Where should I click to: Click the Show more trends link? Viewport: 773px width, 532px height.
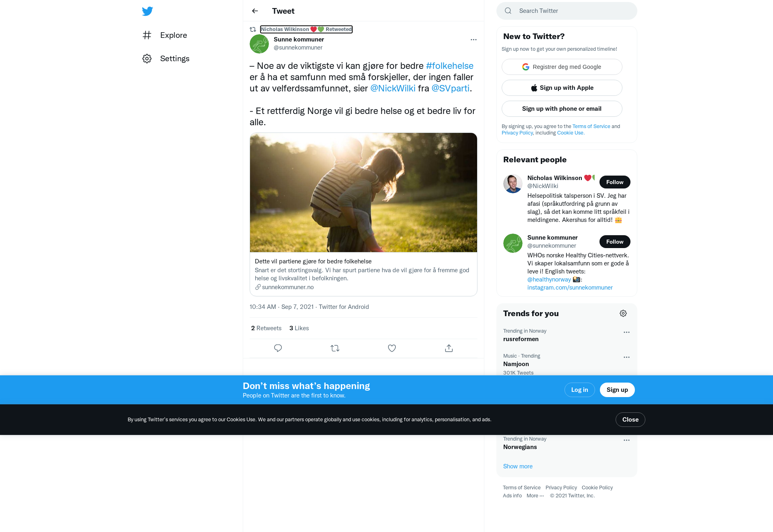518,466
